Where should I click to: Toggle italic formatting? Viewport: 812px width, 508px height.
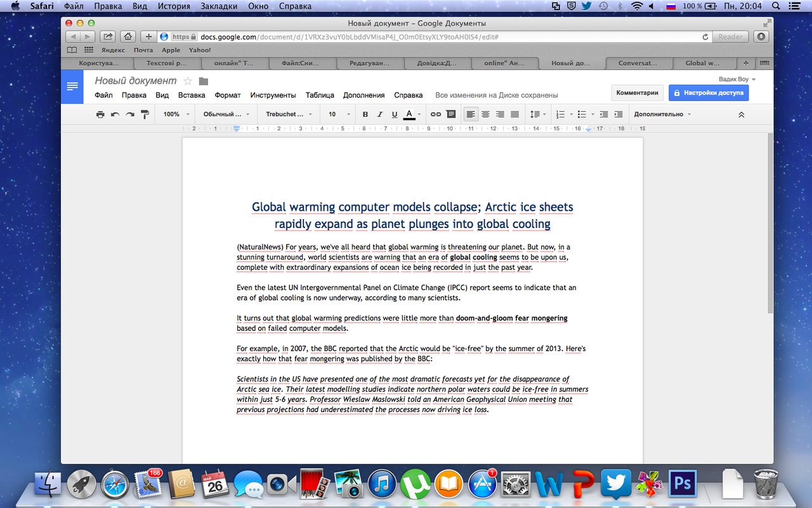[x=380, y=114]
